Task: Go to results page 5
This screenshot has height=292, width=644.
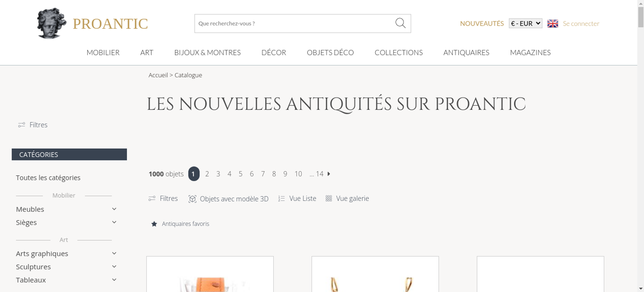Action: click(x=241, y=174)
